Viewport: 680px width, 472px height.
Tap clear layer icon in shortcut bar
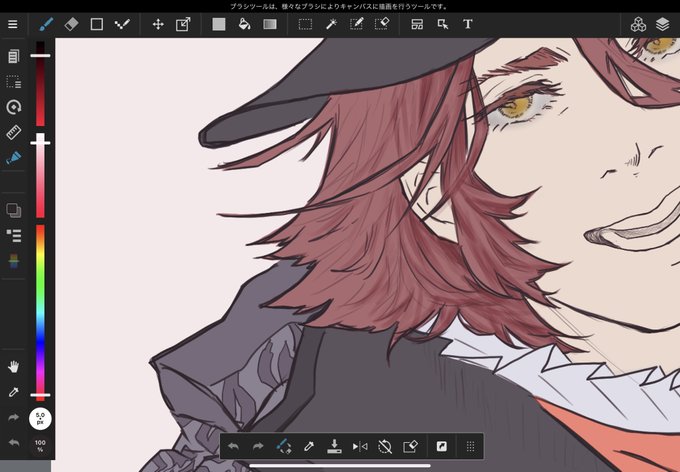410,446
